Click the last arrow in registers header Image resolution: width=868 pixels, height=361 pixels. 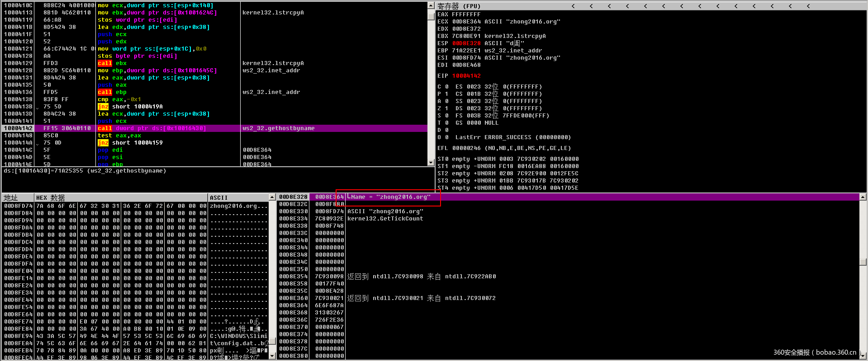808,6
